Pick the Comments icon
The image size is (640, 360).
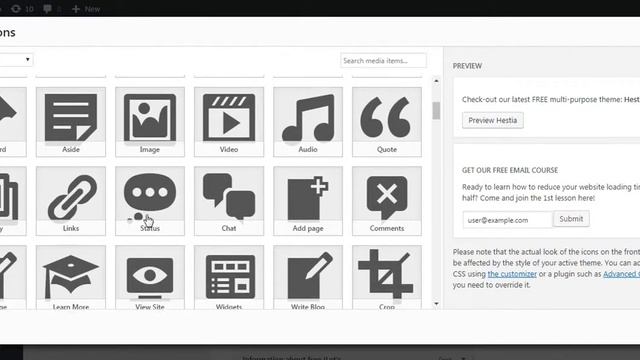[x=387, y=201]
